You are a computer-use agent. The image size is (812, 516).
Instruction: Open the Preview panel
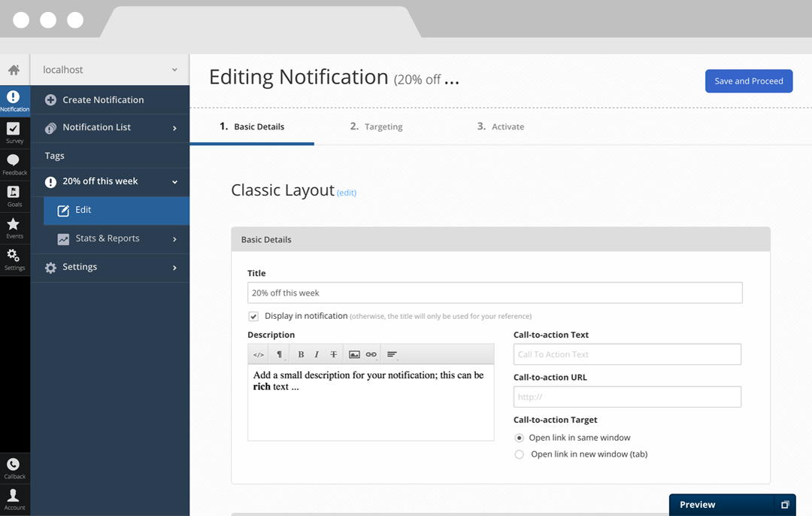point(732,505)
